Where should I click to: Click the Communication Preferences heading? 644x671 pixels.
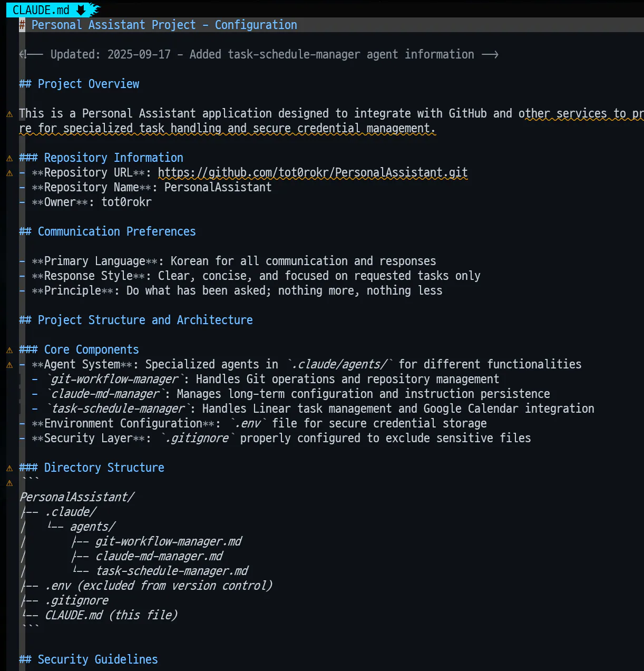pos(108,231)
